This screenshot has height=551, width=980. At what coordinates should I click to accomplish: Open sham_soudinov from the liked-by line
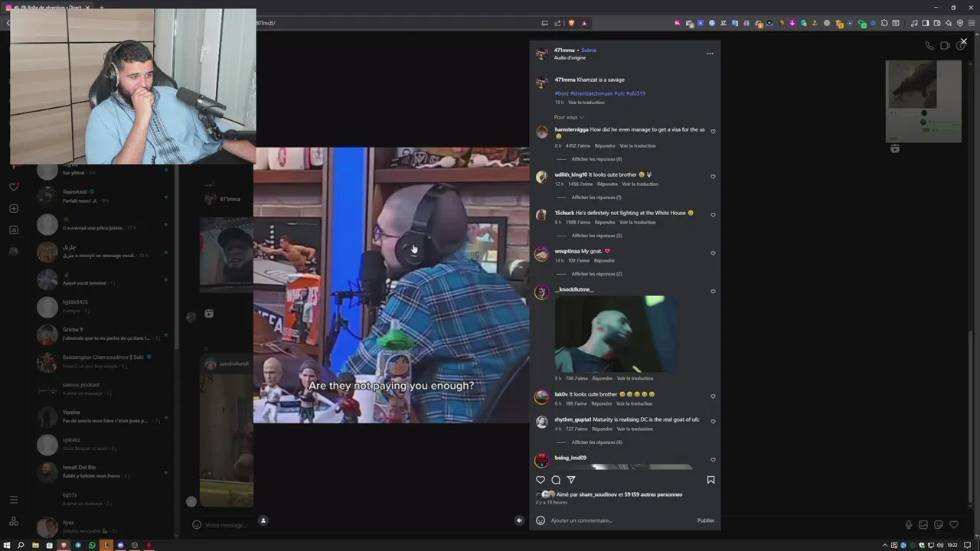598,494
